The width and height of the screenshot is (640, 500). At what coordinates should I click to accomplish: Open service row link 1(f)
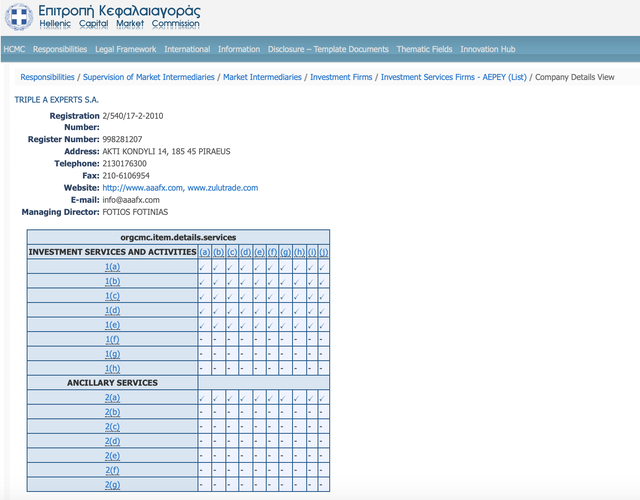(x=113, y=340)
